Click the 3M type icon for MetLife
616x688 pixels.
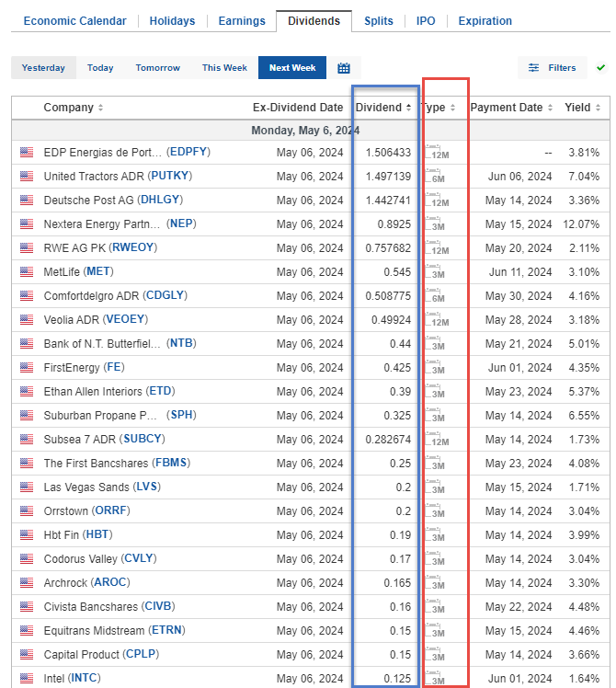tap(435, 271)
